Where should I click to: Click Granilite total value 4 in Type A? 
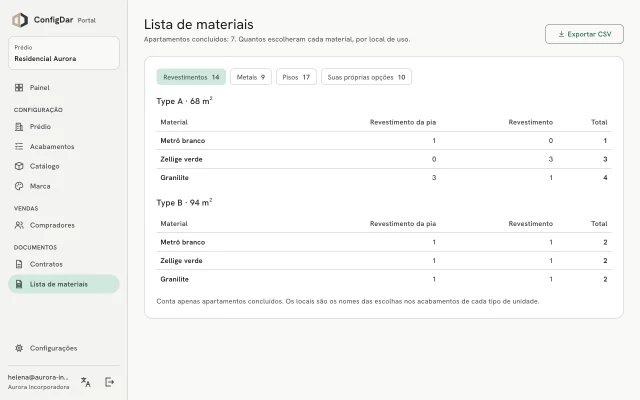pos(605,178)
